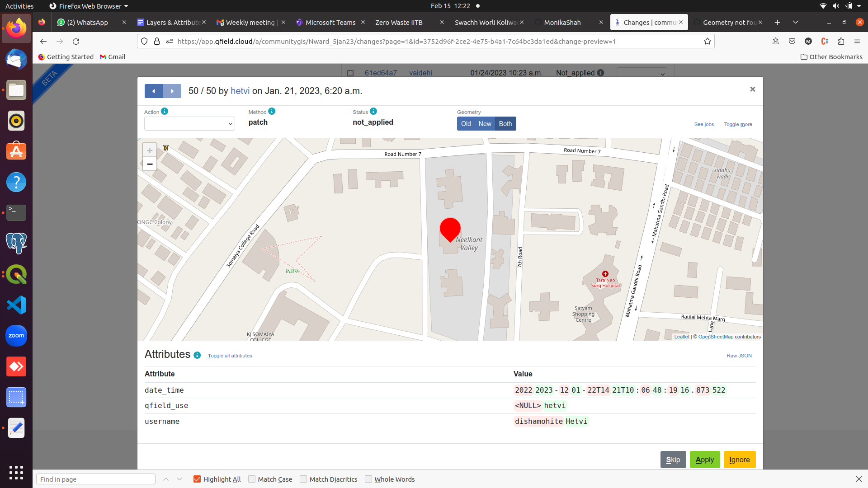Screen dimensions: 868x488
Task: Show Old geometry
Action: 466,124
